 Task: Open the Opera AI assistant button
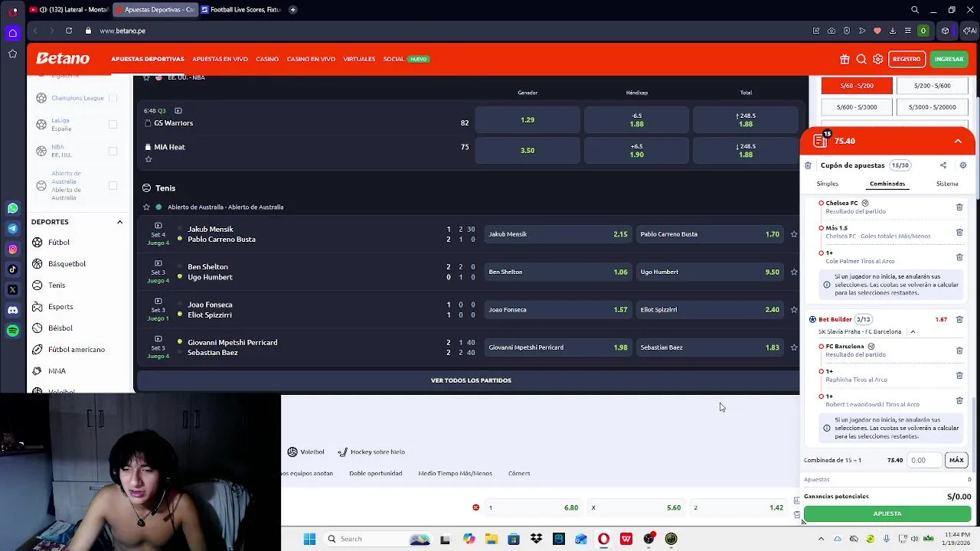[x=969, y=31]
